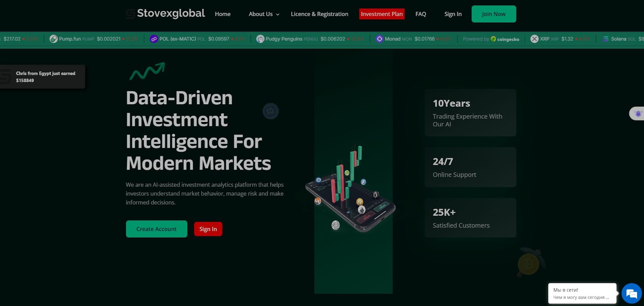Image resolution: width=644 pixels, height=306 pixels.
Task: Click the CoinGecko gecko logo
Action: click(493, 39)
